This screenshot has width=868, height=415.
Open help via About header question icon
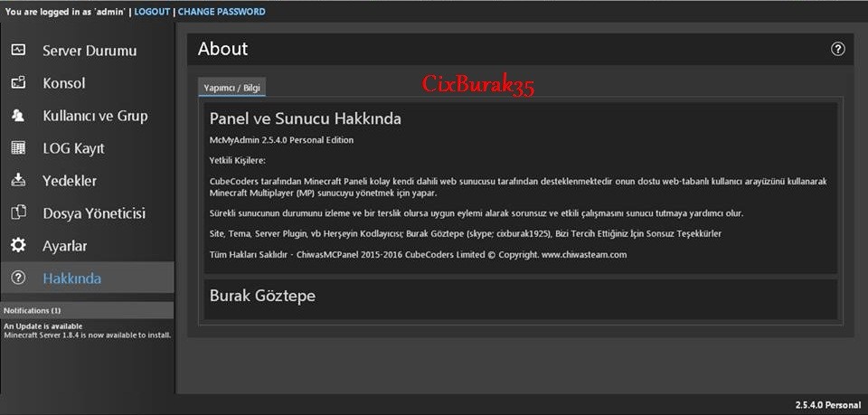837,49
